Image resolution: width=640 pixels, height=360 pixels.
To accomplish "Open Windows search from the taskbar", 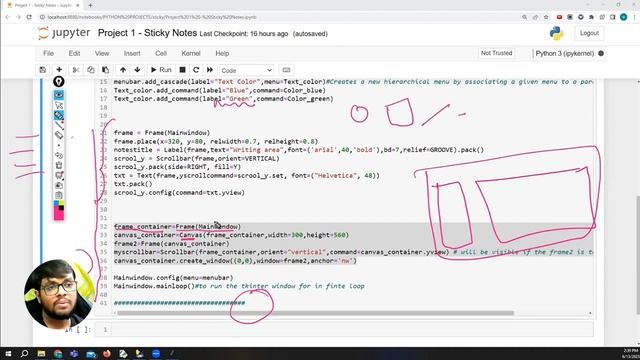I will tap(24, 353).
